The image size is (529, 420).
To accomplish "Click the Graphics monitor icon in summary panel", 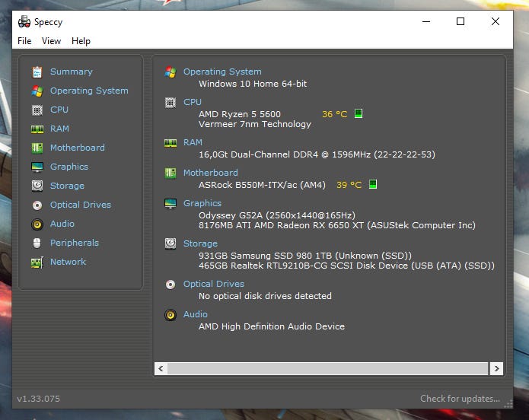I will pyautogui.click(x=170, y=203).
